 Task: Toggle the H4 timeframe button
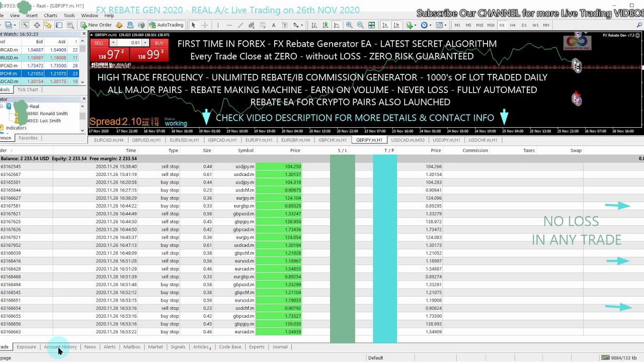513,25
